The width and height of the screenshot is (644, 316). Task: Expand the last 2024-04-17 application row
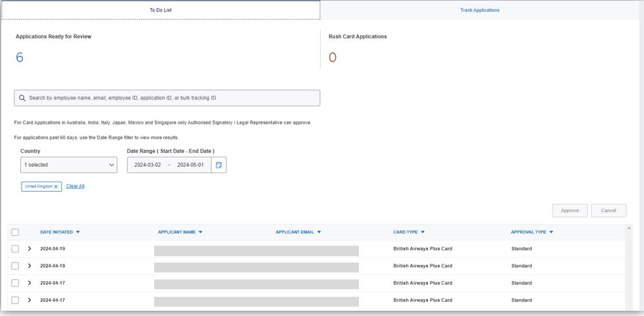[x=30, y=300]
